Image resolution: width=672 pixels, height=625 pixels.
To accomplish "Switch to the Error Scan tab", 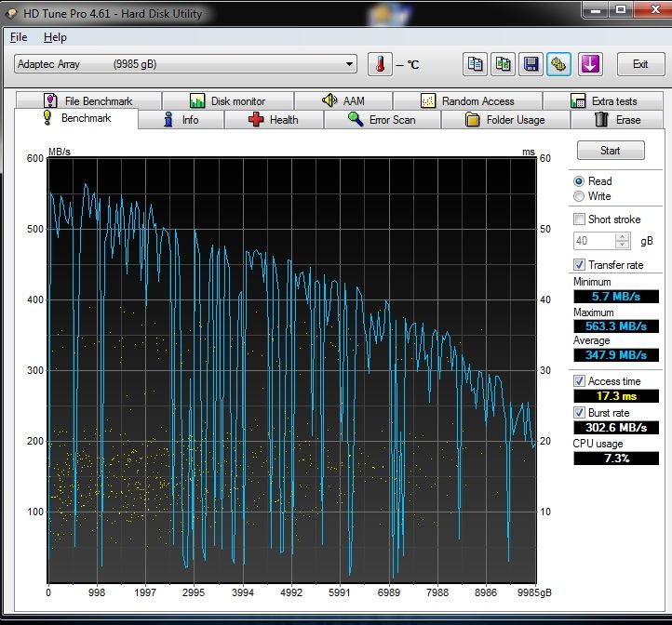I will tap(382, 120).
